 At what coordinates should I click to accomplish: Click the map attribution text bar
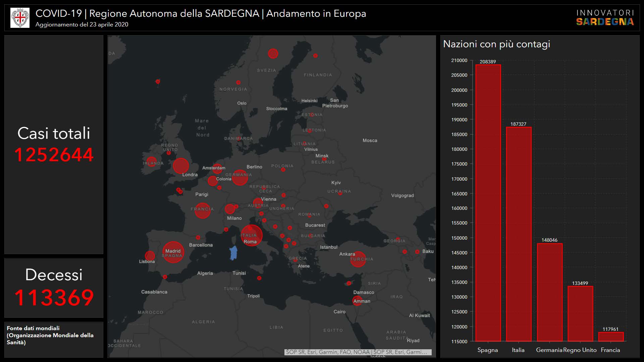358,352
